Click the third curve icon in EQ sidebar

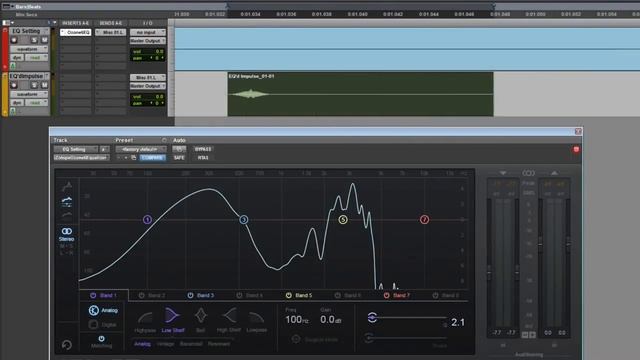tap(67, 215)
